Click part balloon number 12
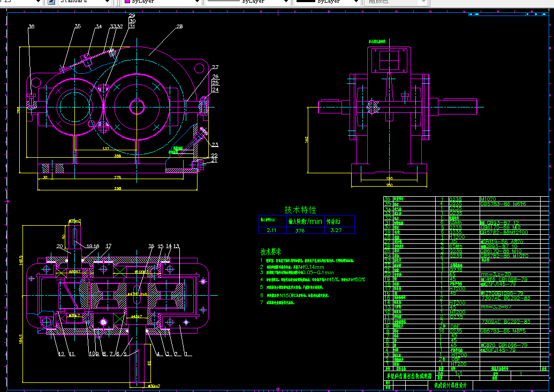This screenshot has height=392, width=554. click(x=62, y=354)
